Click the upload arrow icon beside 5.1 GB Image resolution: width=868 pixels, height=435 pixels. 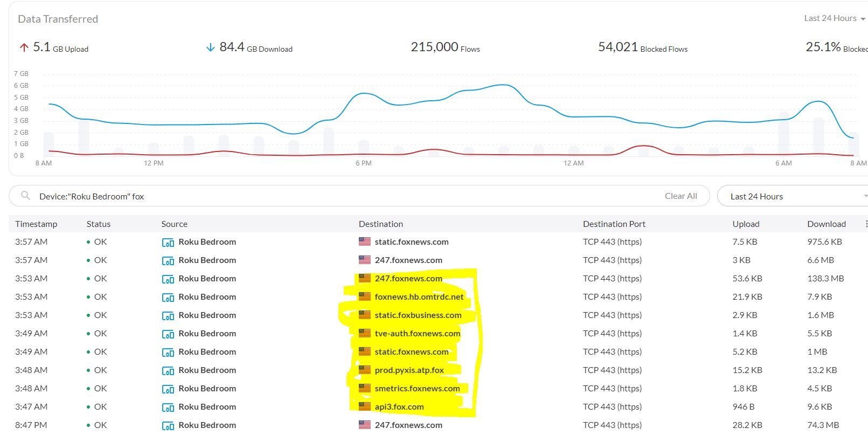click(24, 47)
